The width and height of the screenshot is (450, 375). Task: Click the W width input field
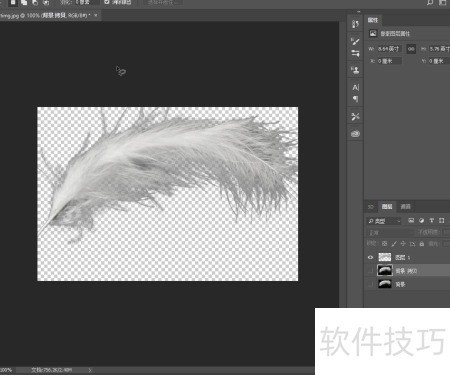coord(389,49)
